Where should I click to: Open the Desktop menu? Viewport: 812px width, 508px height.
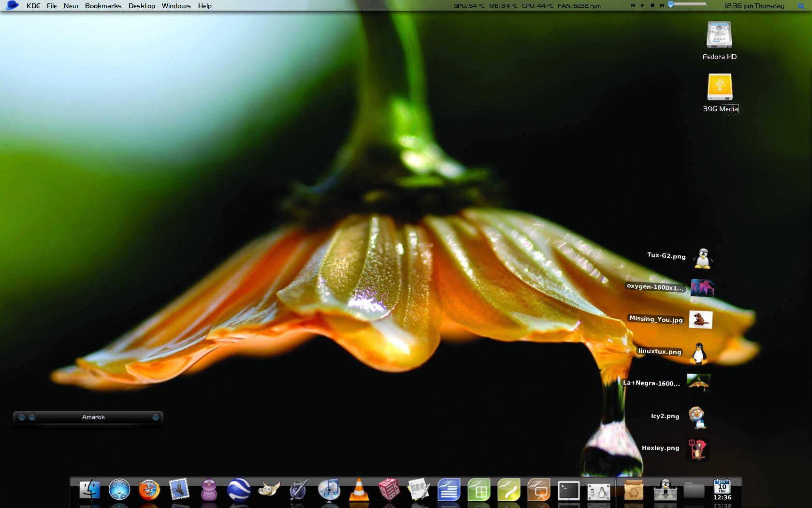click(142, 6)
